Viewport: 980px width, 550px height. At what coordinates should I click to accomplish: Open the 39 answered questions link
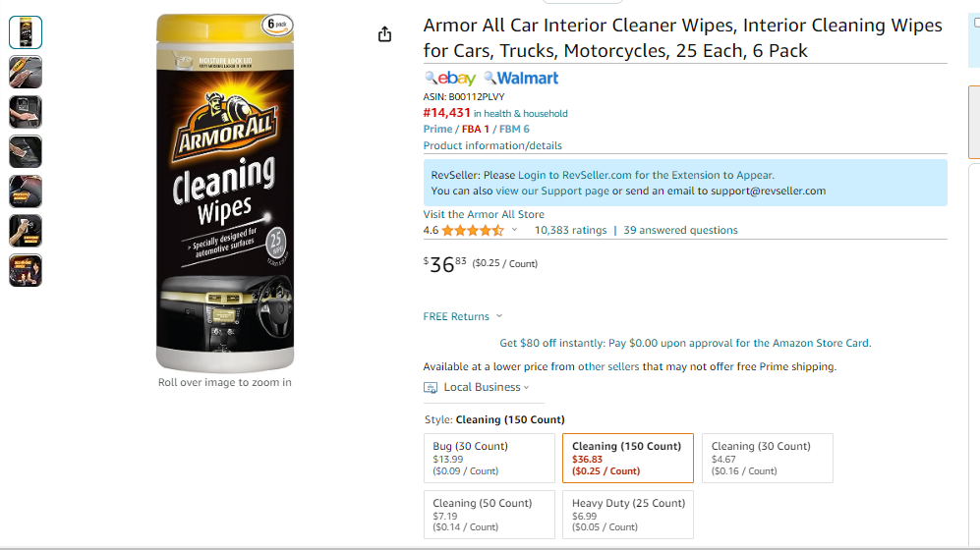[680, 231]
